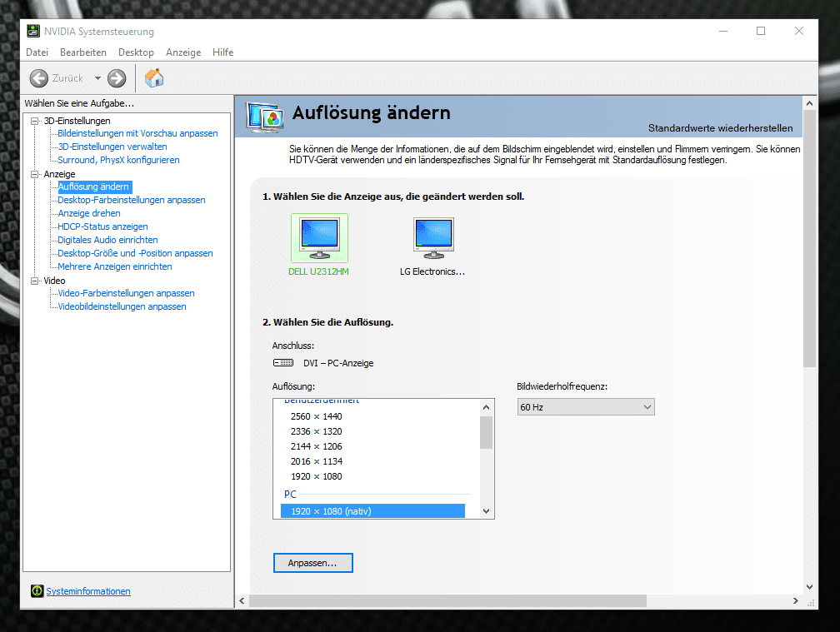
Task: Collapse the Anzeige tree node
Action: pyautogui.click(x=35, y=175)
